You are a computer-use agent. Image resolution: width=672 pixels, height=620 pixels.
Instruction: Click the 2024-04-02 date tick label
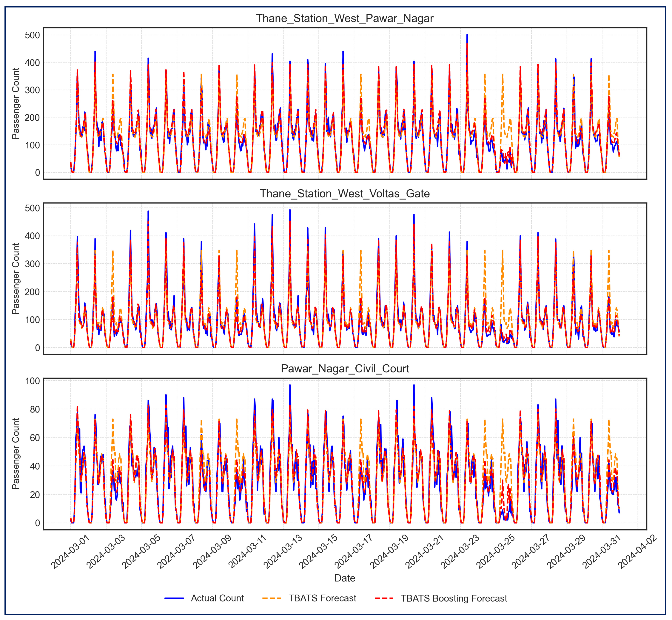click(x=638, y=551)
